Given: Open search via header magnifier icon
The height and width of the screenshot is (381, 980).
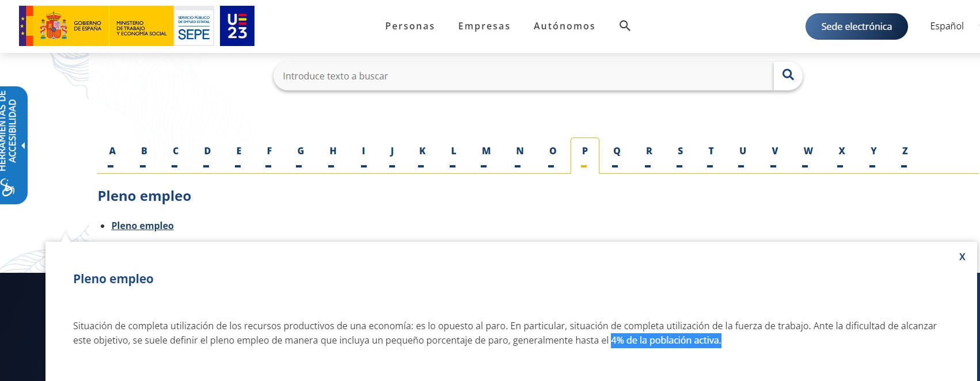Looking at the screenshot, I should [625, 26].
